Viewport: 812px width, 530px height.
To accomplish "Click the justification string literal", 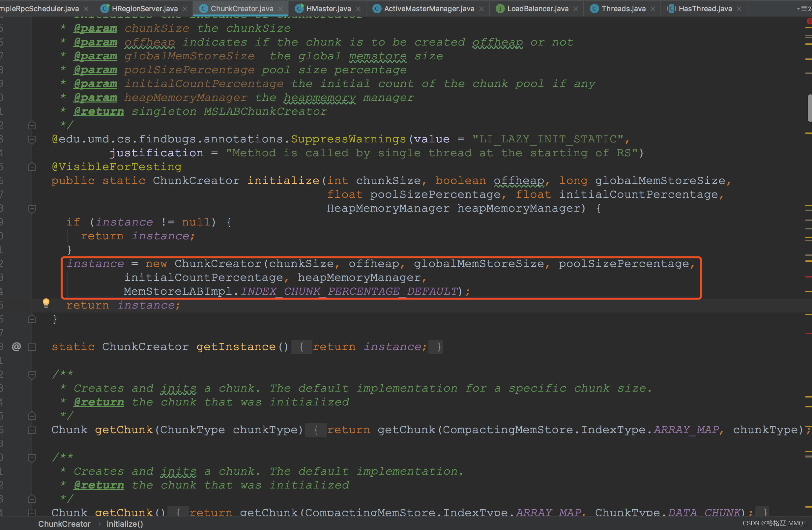I will 432,153.
